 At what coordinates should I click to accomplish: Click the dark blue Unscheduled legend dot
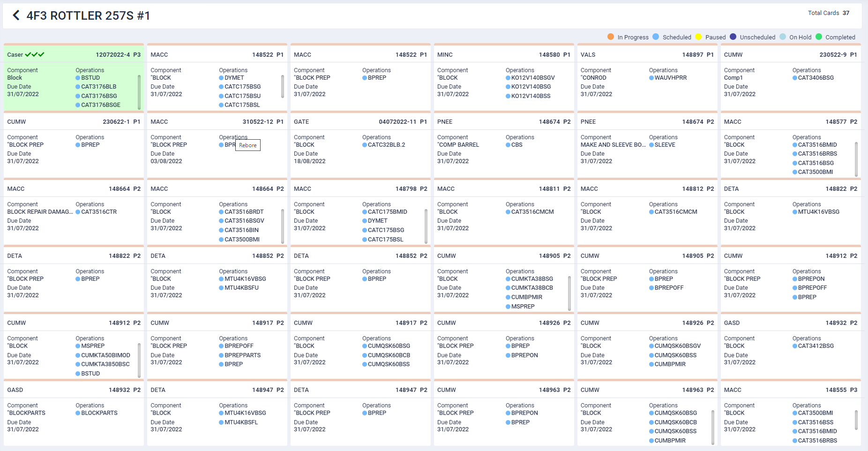(x=733, y=37)
